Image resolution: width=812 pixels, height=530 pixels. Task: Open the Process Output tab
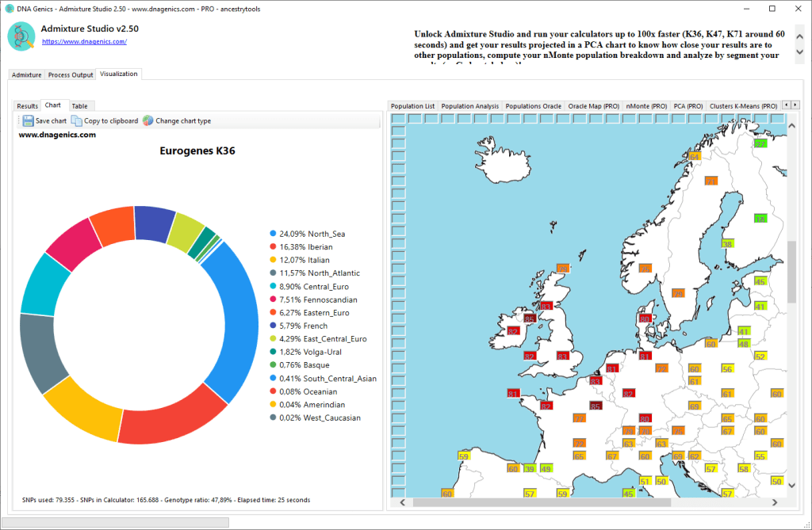[x=71, y=75]
